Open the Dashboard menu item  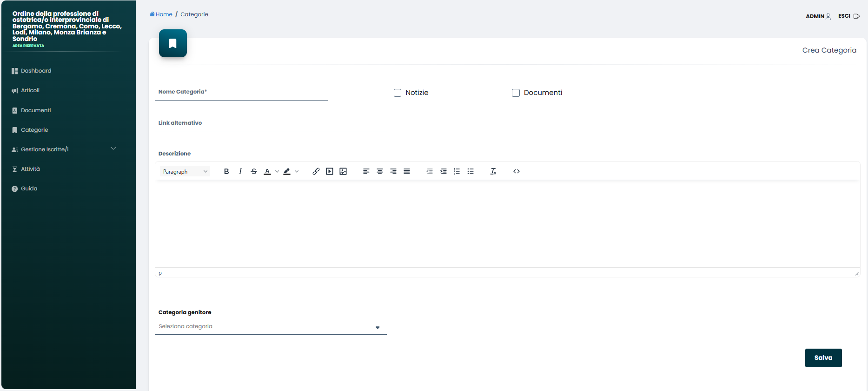click(x=36, y=71)
